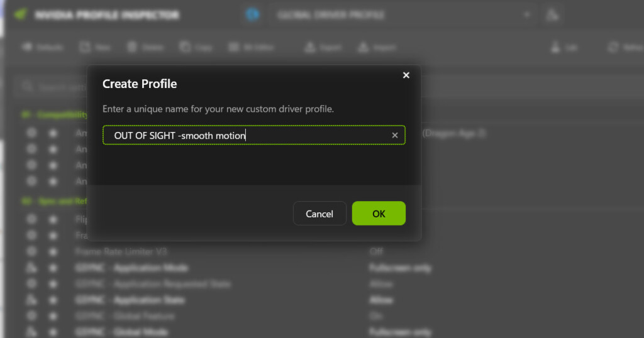Focus the profile name input field
The image size is (644, 338).
coord(254,135)
